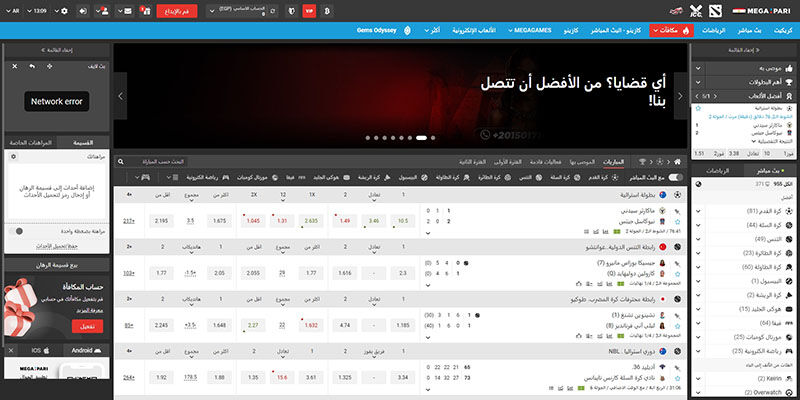Open +217 more markets for Macarthur match
This screenshot has height=400, width=800.
(x=129, y=221)
